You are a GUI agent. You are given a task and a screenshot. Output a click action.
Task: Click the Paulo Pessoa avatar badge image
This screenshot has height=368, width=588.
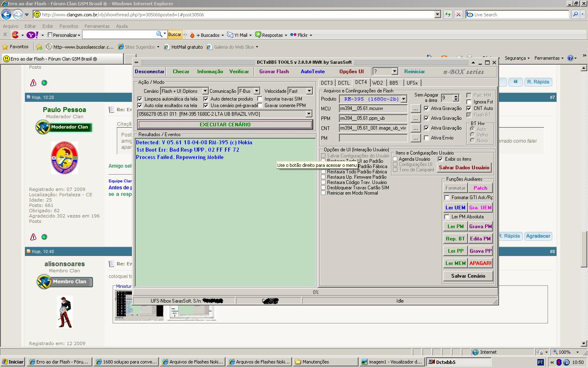pyautogui.click(x=65, y=158)
